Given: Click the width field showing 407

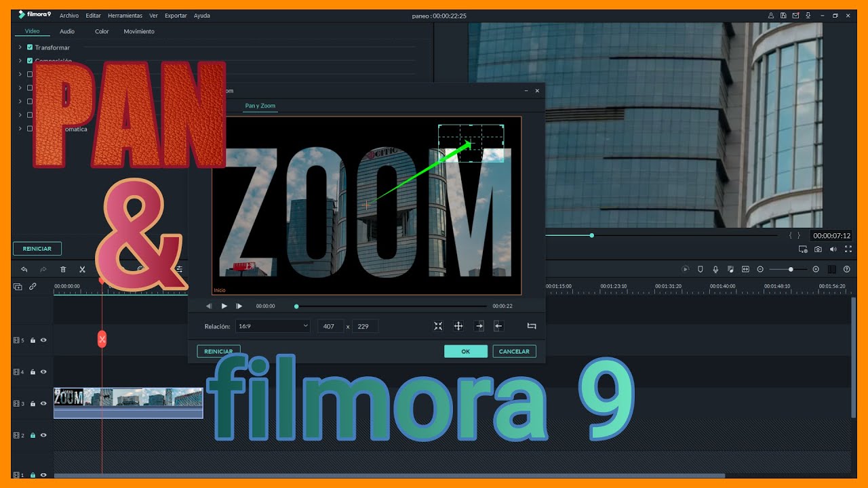Looking at the screenshot, I should coord(331,326).
